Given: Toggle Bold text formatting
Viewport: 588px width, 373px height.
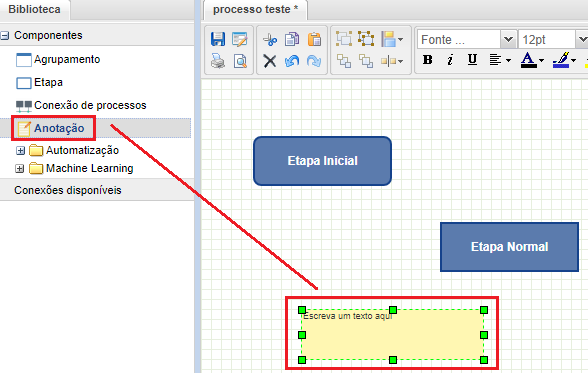Looking at the screenshot, I should point(428,60).
